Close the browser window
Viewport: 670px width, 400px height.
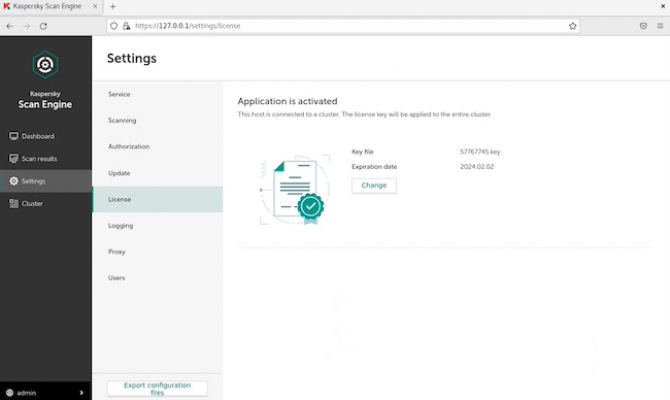coord(663,6)
